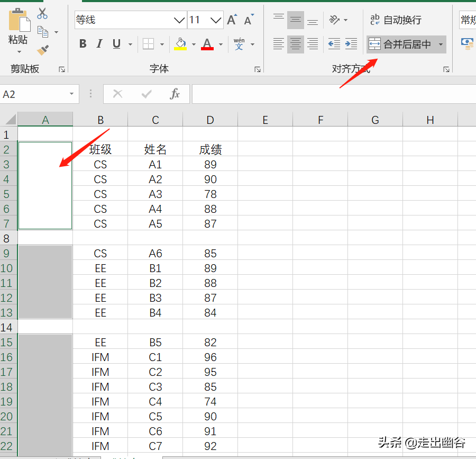The height and width of the screenshot is (459, 476).
Task: Expand underline style dropdown
Action: (130, 44)
